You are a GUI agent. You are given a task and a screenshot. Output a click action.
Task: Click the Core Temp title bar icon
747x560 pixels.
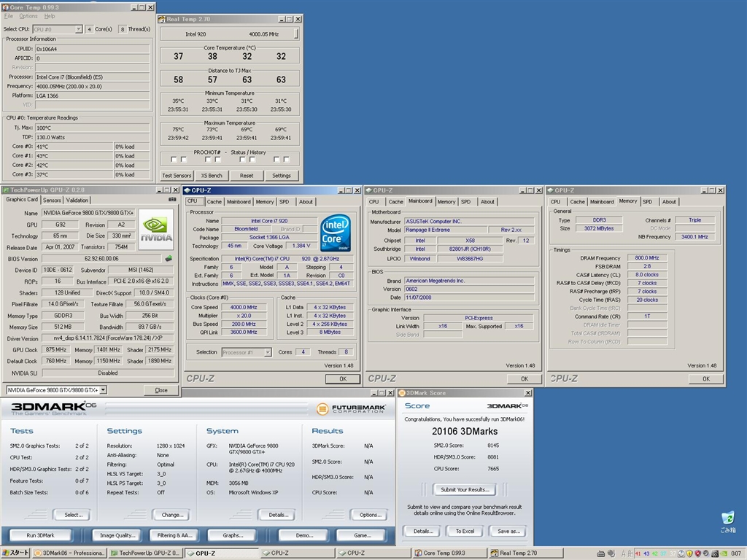click(x=7, y=7)
